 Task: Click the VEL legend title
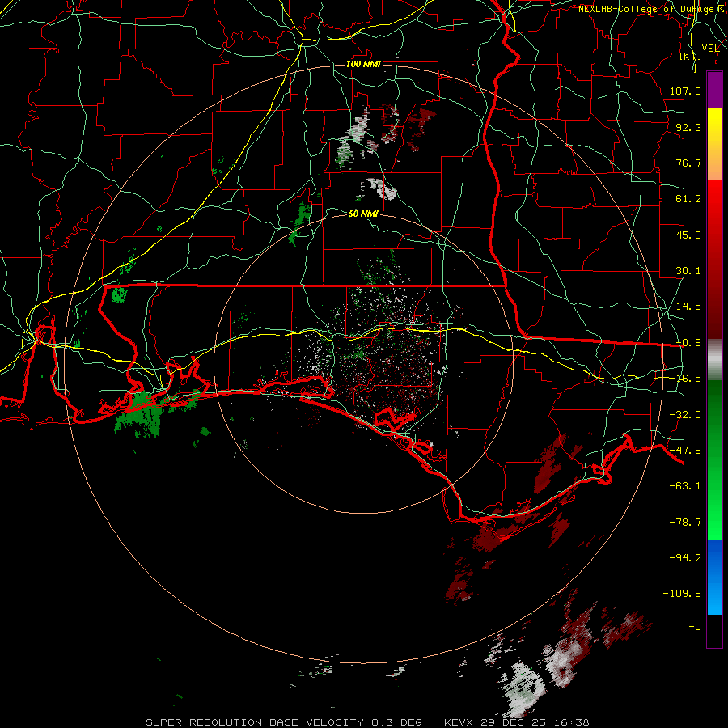point(710,49)
